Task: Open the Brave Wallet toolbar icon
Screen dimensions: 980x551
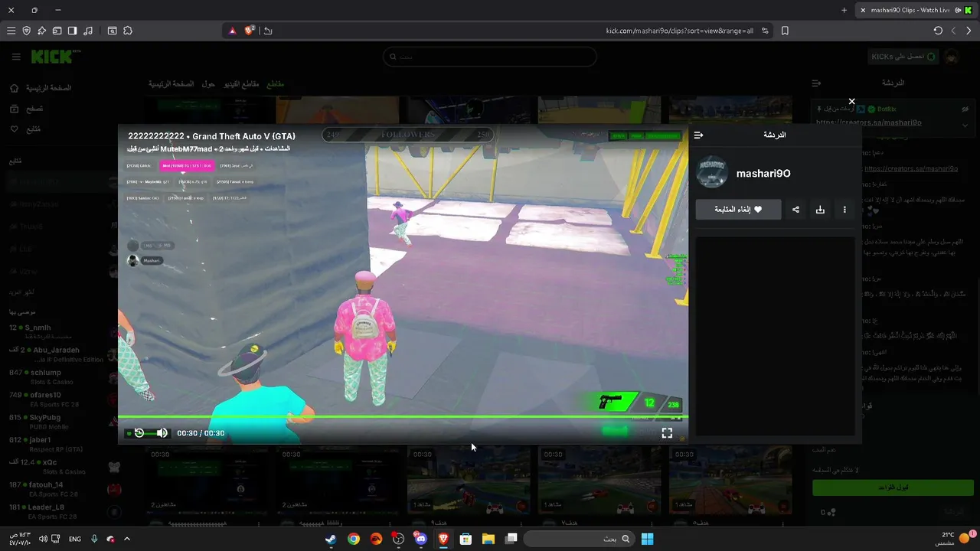Action: (x=57, y=31)
